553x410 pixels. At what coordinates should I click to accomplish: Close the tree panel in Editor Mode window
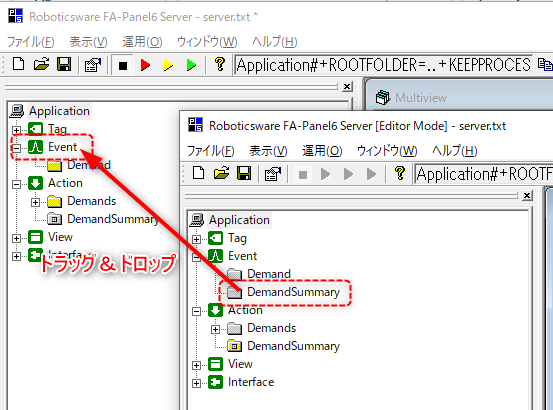[527, 195]
